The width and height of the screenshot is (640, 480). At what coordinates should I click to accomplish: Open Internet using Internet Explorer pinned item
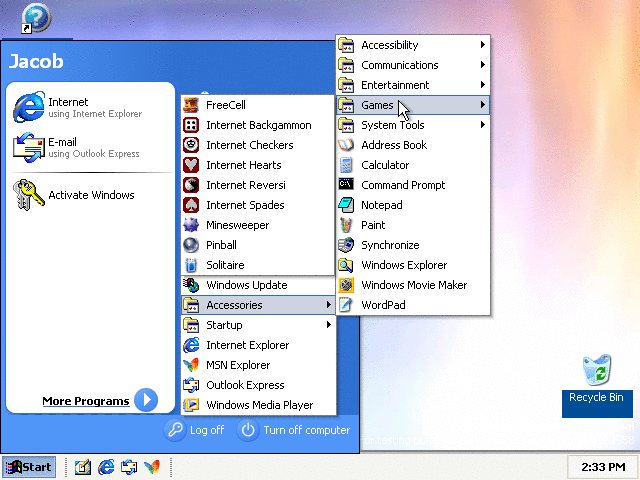[91, 107]
